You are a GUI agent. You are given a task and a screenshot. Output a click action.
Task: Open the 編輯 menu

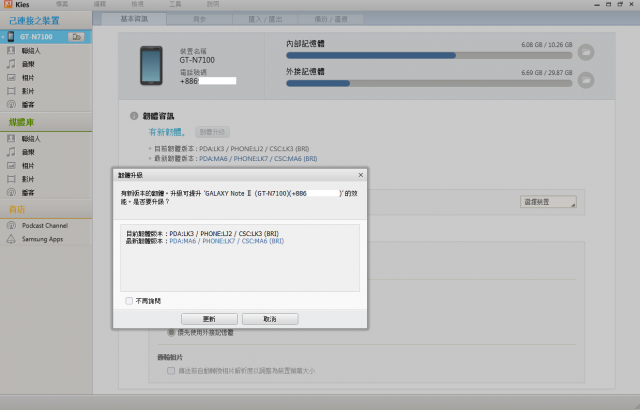click(100, 4)
